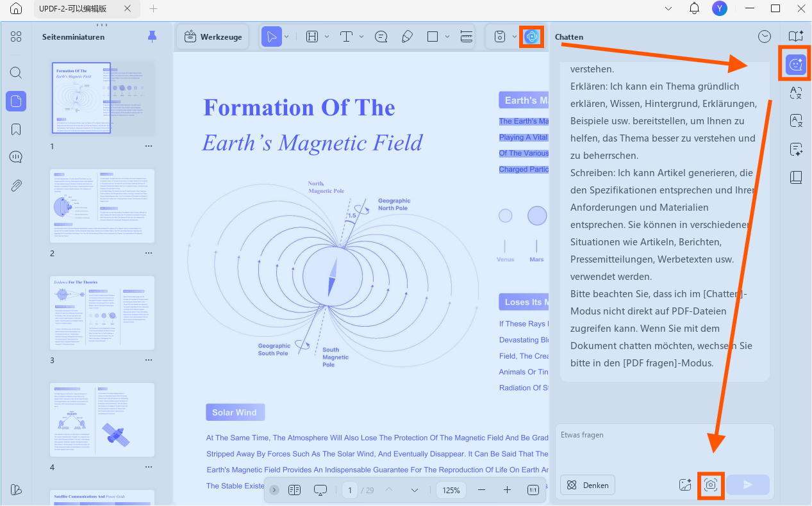Image resolution: width=812 pixels, height=506 pixels.
Task: Open more options for page 4
Action: tap(149, 468)
